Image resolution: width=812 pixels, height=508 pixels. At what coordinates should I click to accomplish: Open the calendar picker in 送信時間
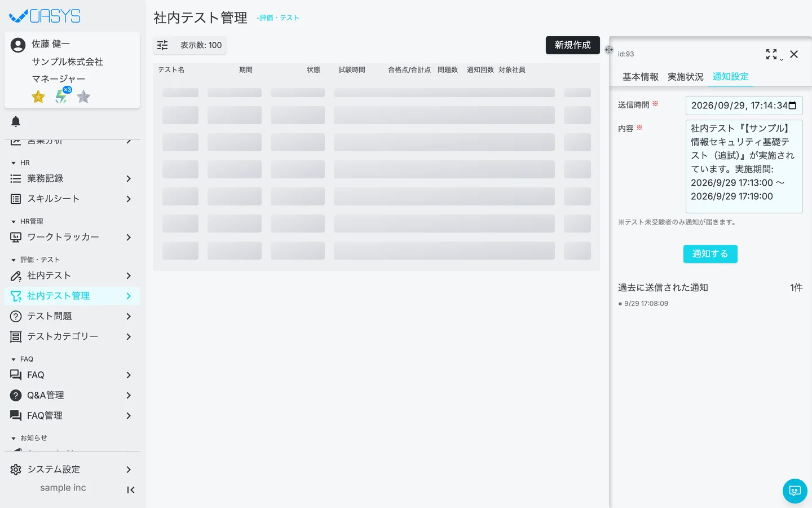792,106
